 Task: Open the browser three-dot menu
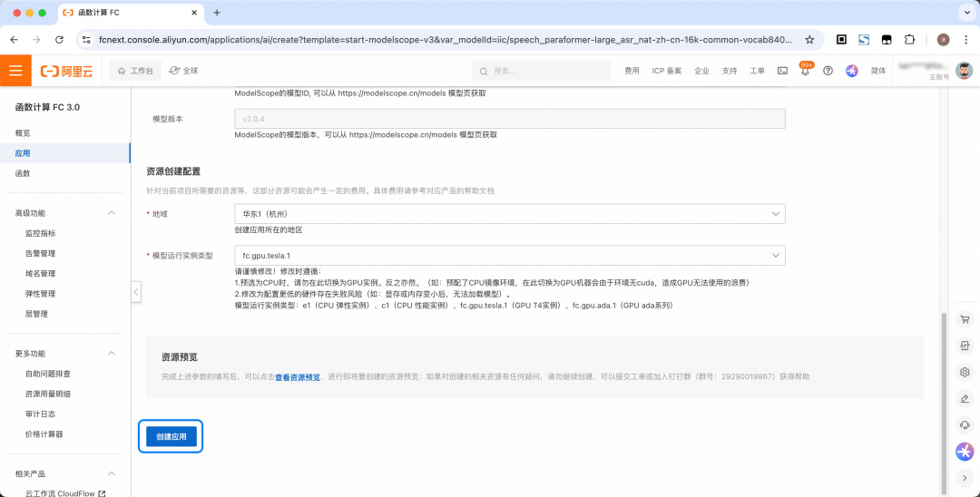click(966, 39)
